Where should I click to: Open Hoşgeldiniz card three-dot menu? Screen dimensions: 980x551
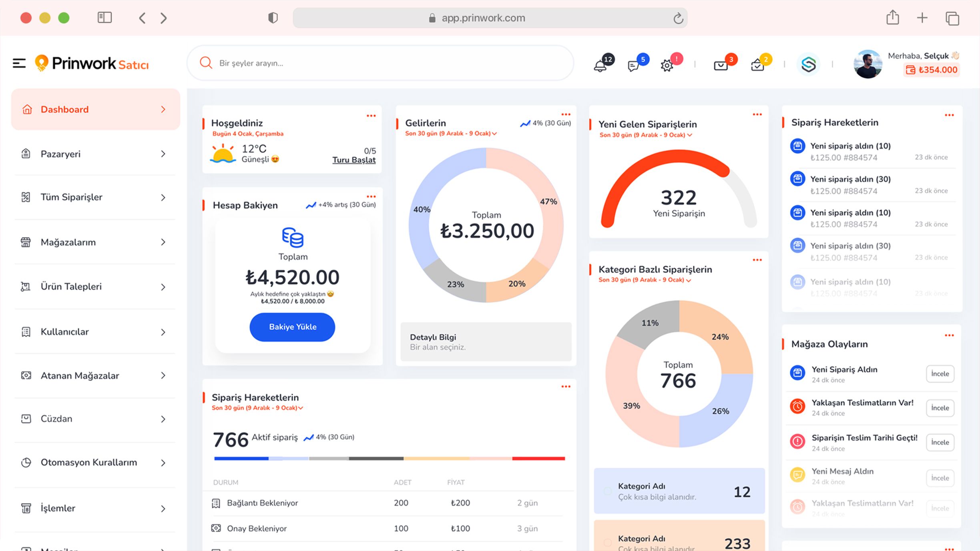[x=371, y=116]
